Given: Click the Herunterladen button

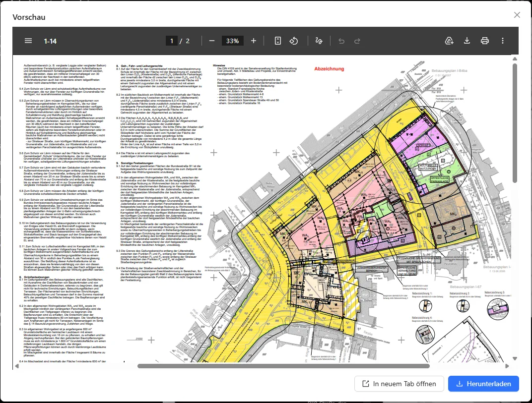Looking at the screenshot, I should pos(483,384).
